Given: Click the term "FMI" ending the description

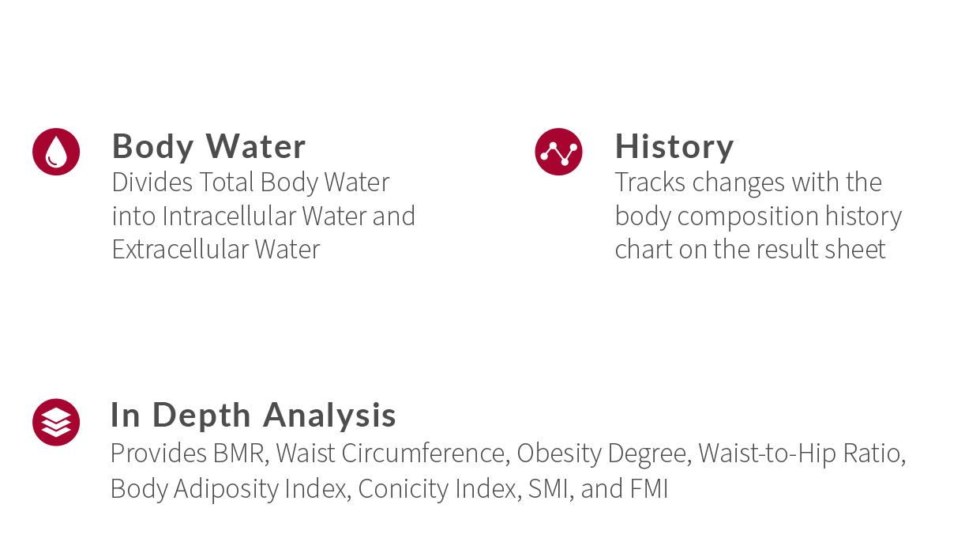Looking at the screenshot, I should (649, 488).
